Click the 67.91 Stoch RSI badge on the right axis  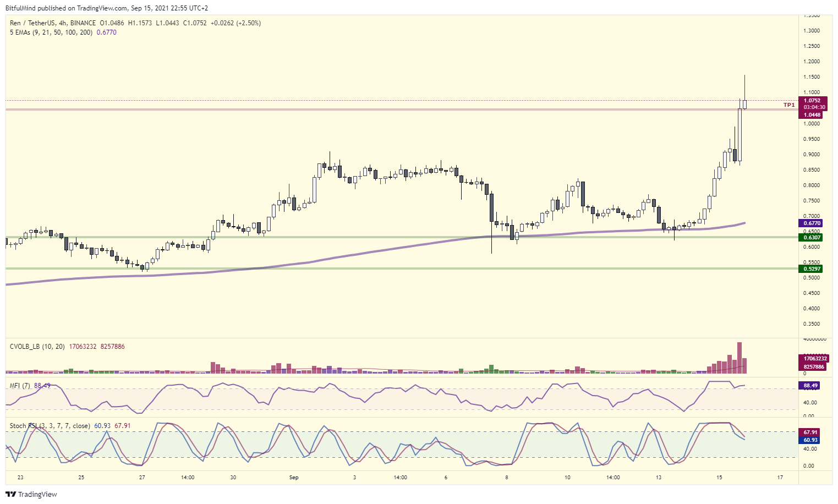pos(809,432)
